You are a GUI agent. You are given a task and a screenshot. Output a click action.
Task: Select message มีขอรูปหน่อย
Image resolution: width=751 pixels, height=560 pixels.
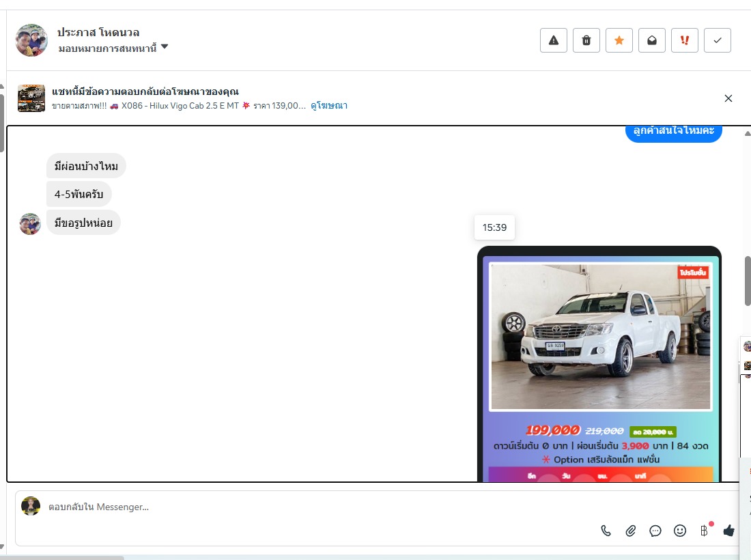(83, 223)
